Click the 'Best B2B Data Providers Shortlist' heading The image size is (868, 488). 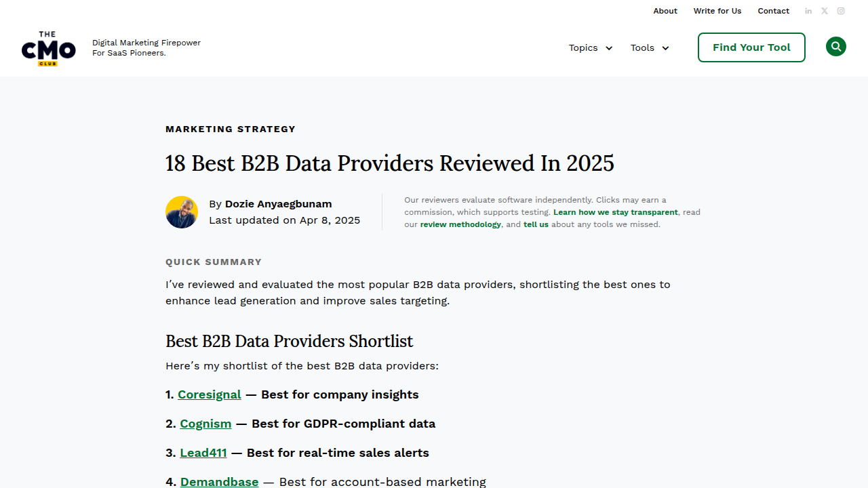click(290, 341)
